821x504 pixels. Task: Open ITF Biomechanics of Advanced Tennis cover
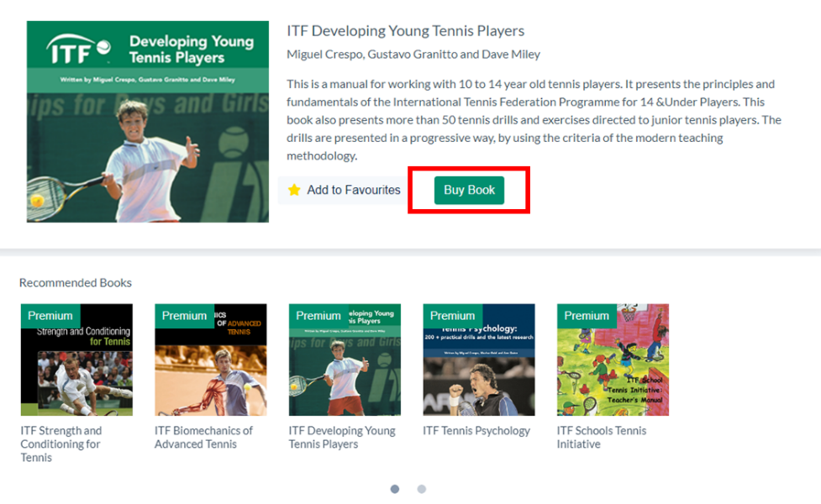click(210, 360)
